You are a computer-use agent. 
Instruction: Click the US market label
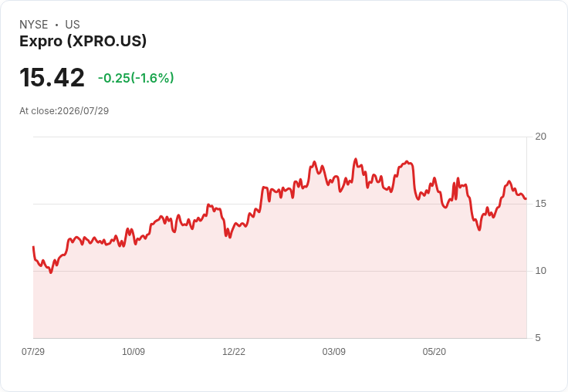pyautogui.click(x=73, y=24)
